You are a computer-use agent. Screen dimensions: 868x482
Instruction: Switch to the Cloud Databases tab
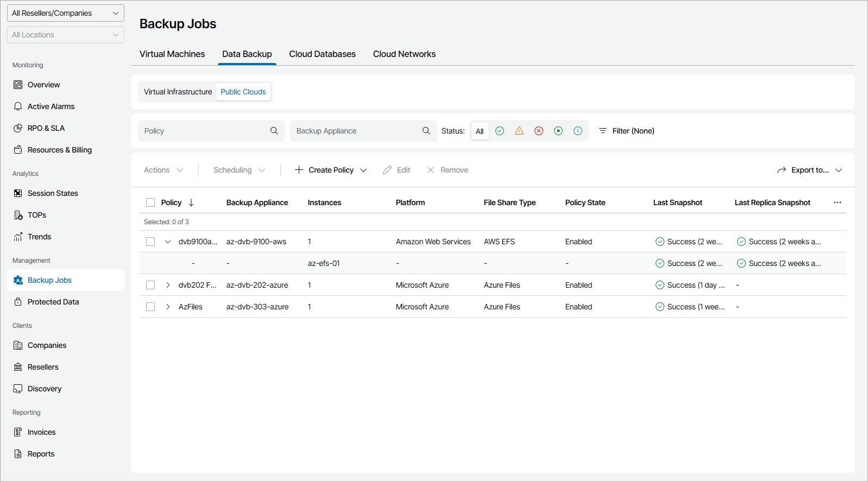pos(322,54)
